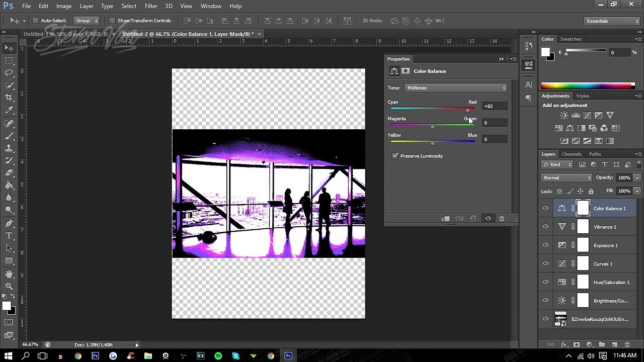Select the Move tool in toolbar
The image size is (644, 362).
tap(9, 48)
